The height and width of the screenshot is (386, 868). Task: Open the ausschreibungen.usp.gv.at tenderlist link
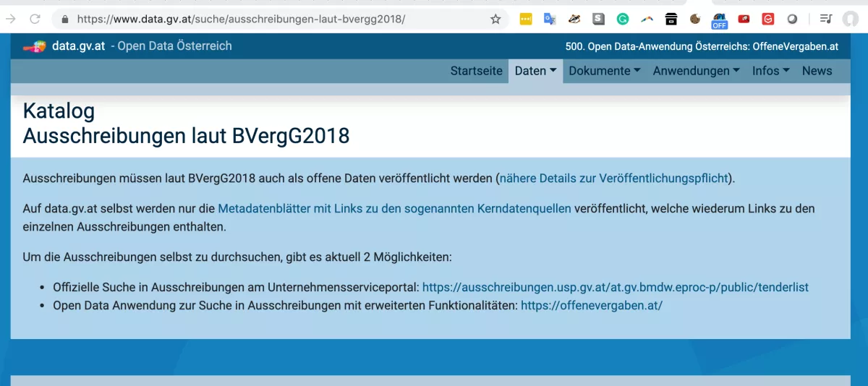[616, 288]
